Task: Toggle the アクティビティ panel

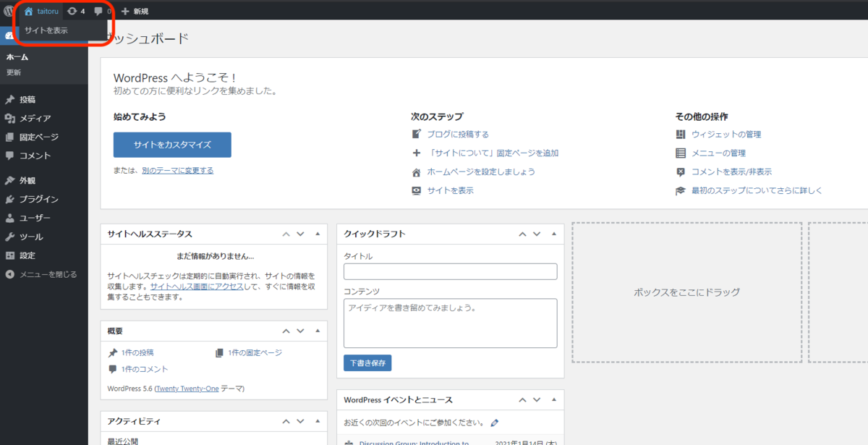Action: [x=317, y=421]
